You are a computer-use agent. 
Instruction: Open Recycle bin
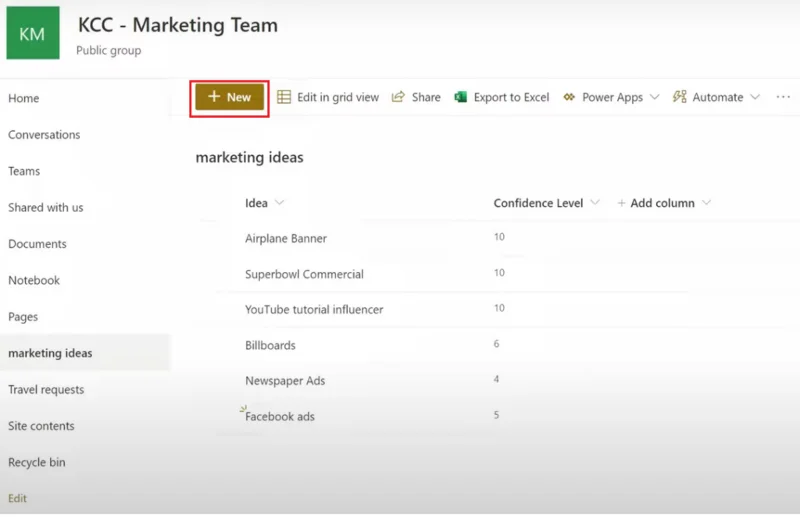tap(37, 462)
